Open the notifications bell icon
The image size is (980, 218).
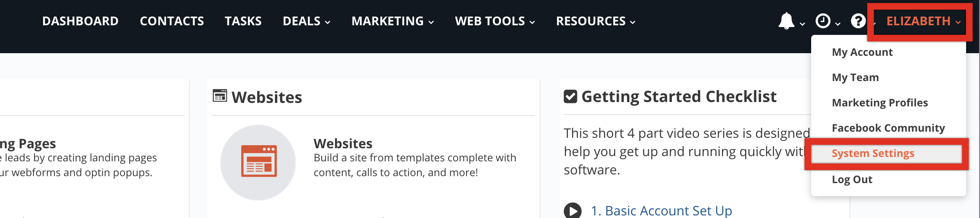pos(786,21)
